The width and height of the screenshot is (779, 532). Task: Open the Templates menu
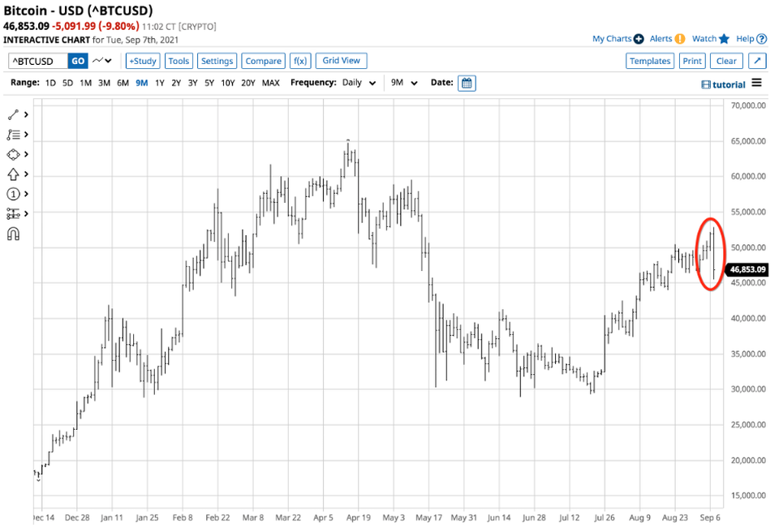pos(650,61)
